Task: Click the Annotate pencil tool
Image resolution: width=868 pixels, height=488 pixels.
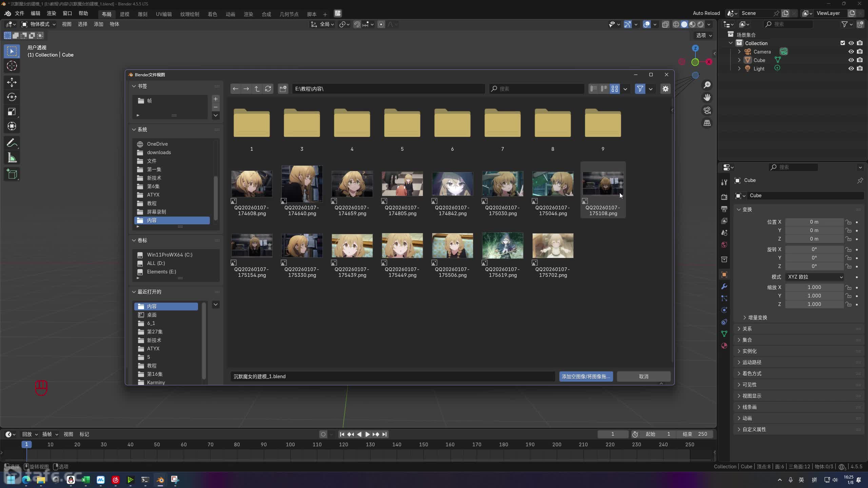Action: 12,143
